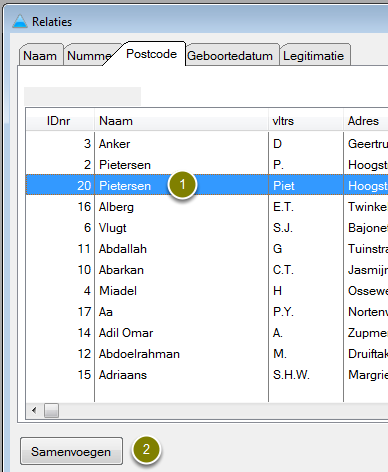
Task: Click initials cell P.Y.
Action: tap(306, 312)
